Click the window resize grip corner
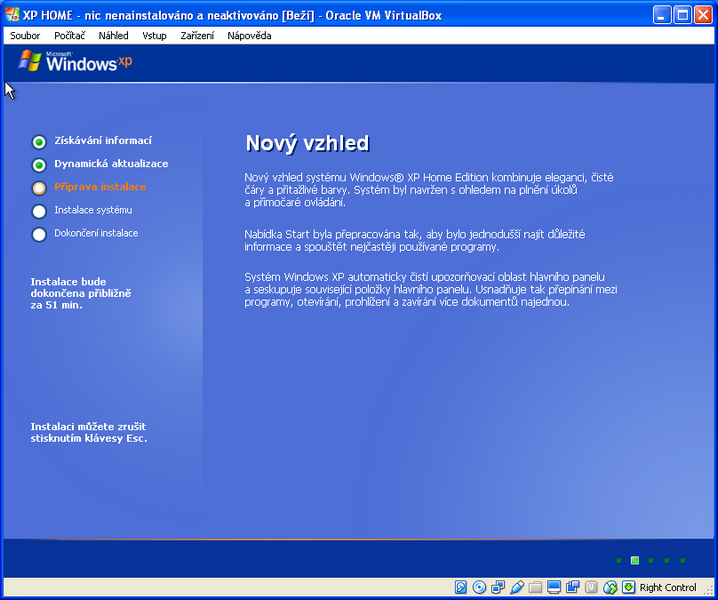The width and height of the screenshot is (718, 600). (710, 591)
